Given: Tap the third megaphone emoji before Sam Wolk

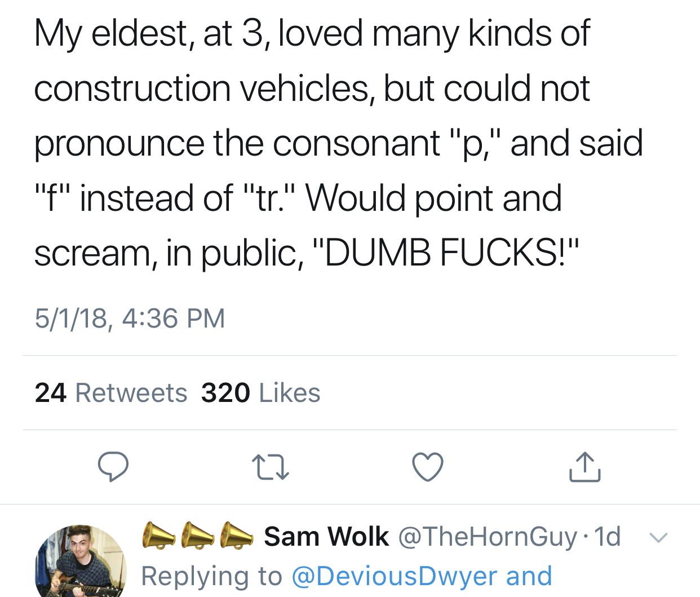Looking at the screenshot, I should click(x=237, y=535).
